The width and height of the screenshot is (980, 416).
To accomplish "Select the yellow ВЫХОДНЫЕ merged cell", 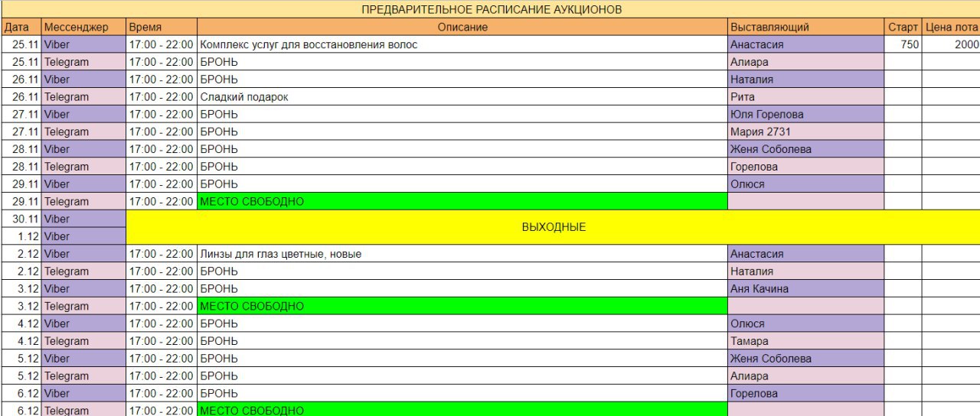I will [554, 227].
